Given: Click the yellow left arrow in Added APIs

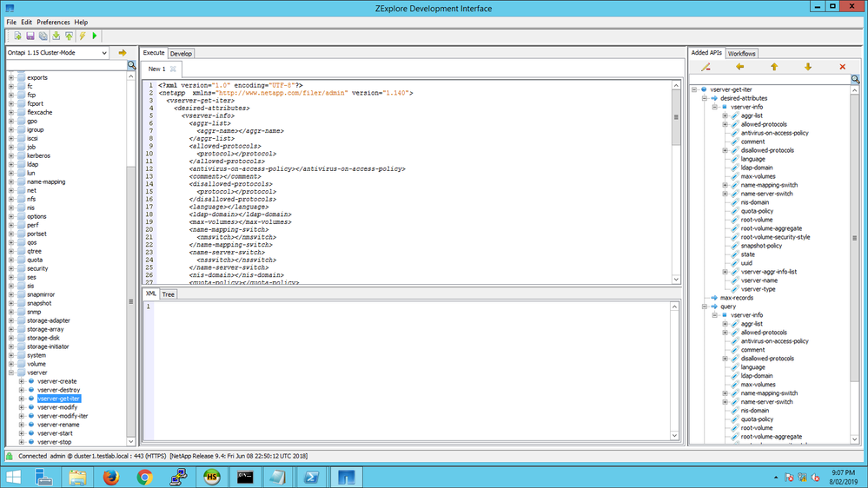Looking at the screenshot, I should click(x=739, y=66).
